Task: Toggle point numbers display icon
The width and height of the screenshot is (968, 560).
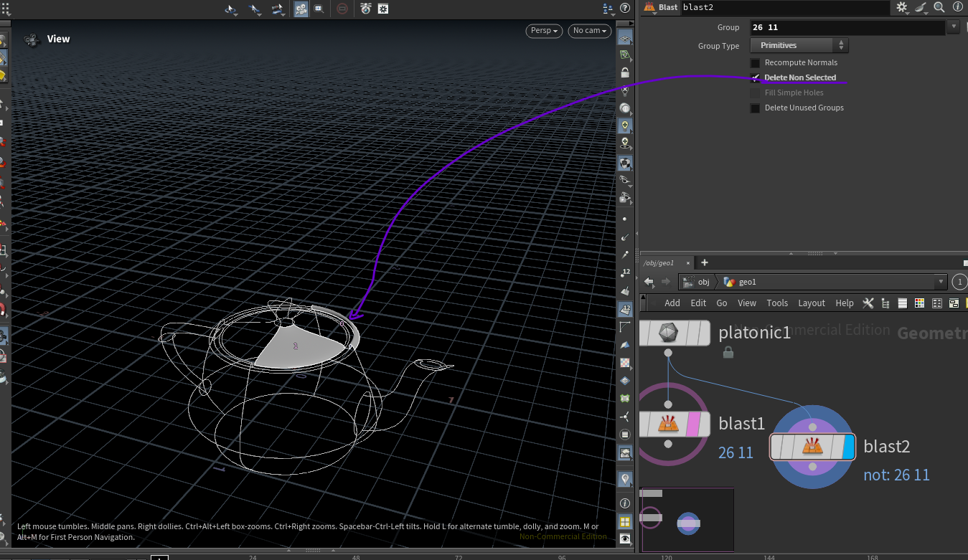Action: [x=625, y=272]
